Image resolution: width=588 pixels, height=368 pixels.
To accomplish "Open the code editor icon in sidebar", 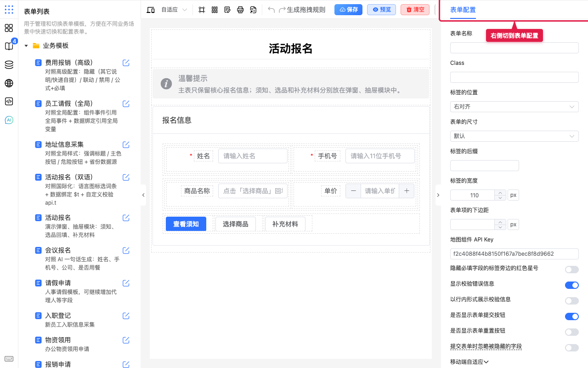I will click(x=9, y=102).
